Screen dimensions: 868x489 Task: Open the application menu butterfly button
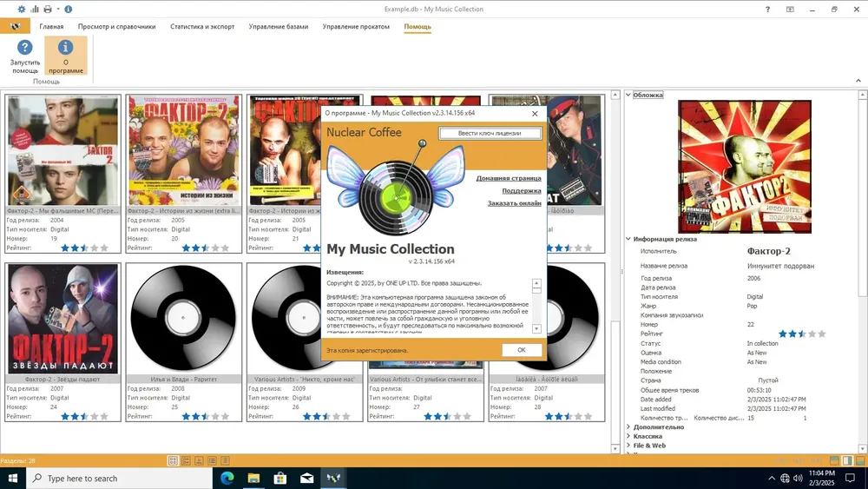pyautogui.click(x=15, y=26)
